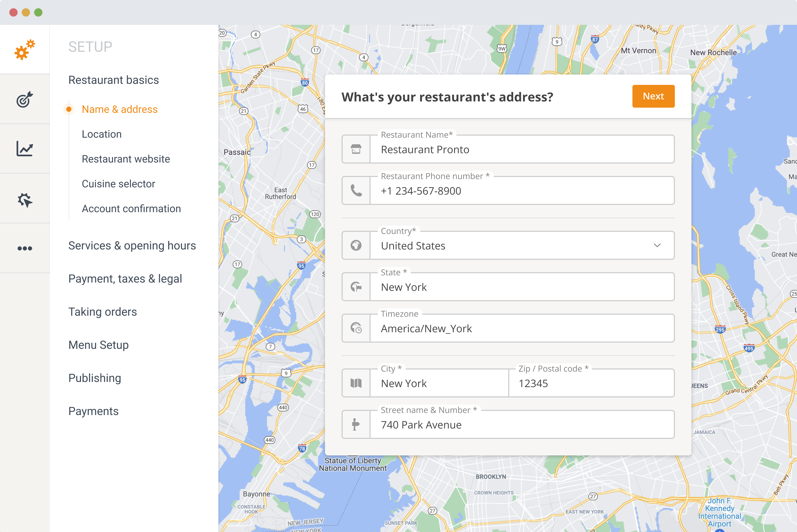797x532 pixels.
Task: Click the three-dot menu icon in sidebar
Action: [x=24, y=248]
